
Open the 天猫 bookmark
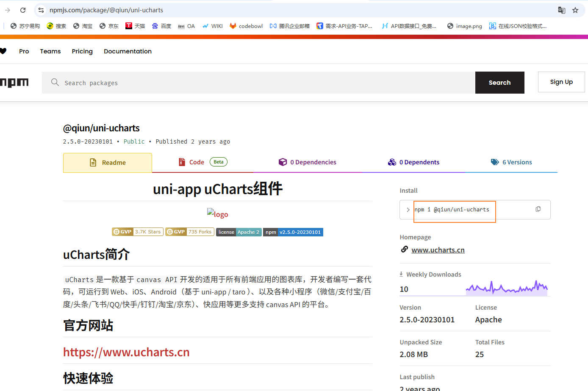[x=135, y=26]
